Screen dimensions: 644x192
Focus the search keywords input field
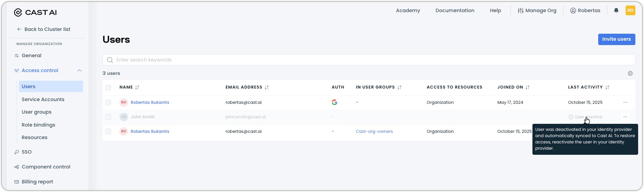coord(369,60)
